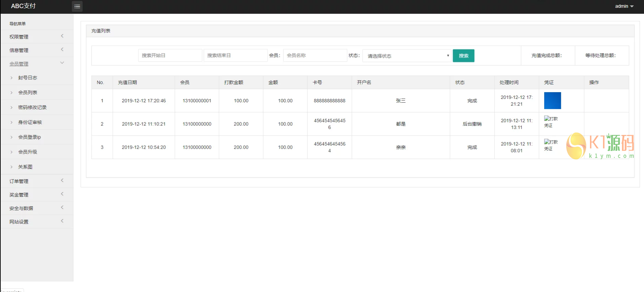The image size is (644, 292).
Task: Go to 会员列表 page
Action: click(28, 92)
